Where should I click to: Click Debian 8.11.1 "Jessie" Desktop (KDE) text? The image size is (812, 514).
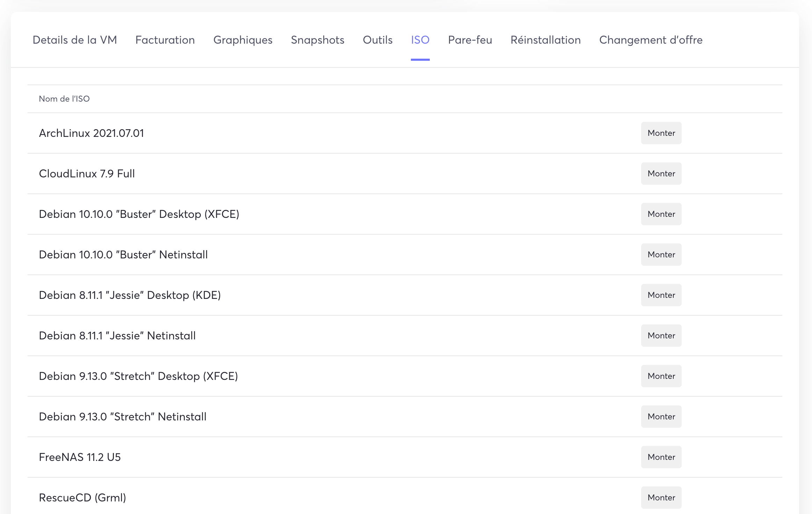pyautogui.click(x=130, y=295)
